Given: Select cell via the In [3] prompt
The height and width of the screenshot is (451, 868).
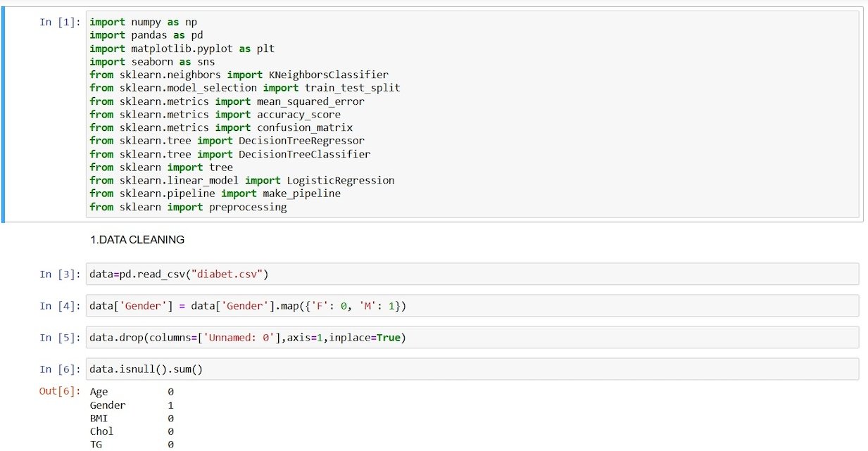Looking at the screenshot, I should click(x=59, y=274).
